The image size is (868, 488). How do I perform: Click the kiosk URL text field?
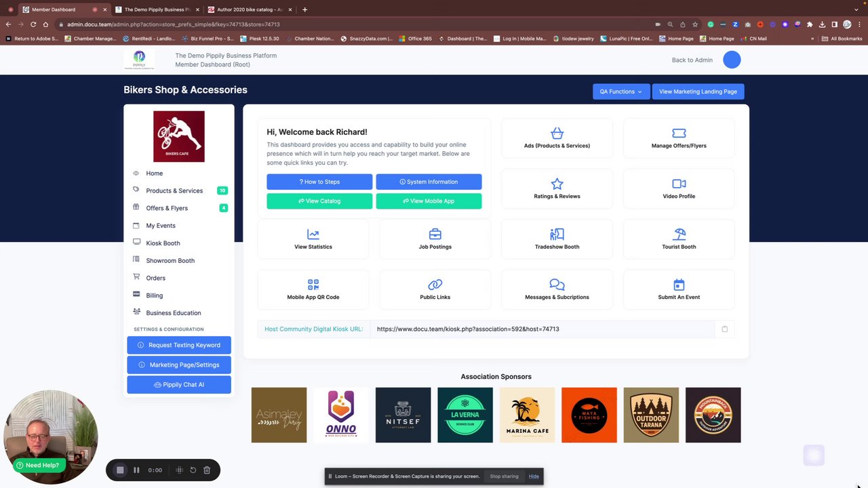pos(542,329)
